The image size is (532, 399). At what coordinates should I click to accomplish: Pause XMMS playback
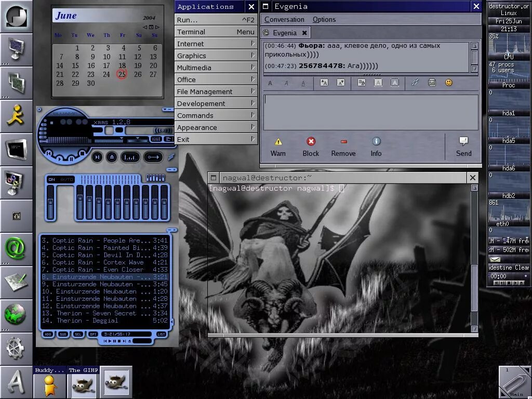pyautogui.click(x=71, y=158)
